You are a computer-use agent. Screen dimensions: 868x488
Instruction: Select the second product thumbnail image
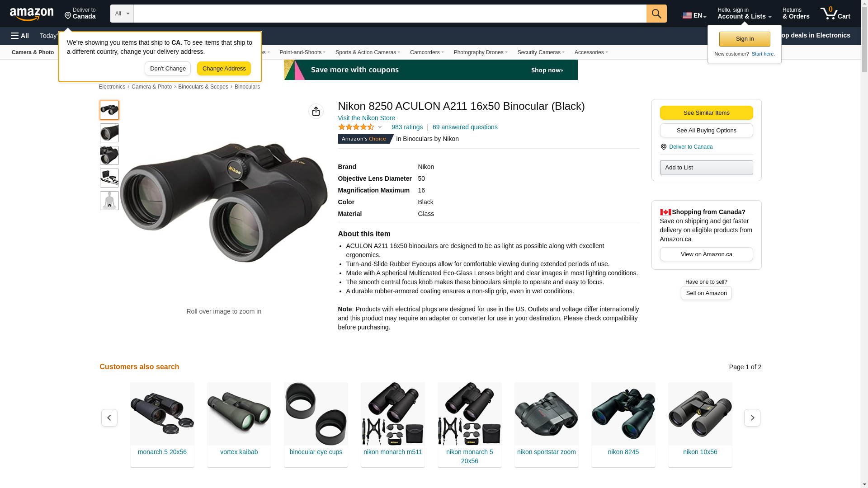109,133
